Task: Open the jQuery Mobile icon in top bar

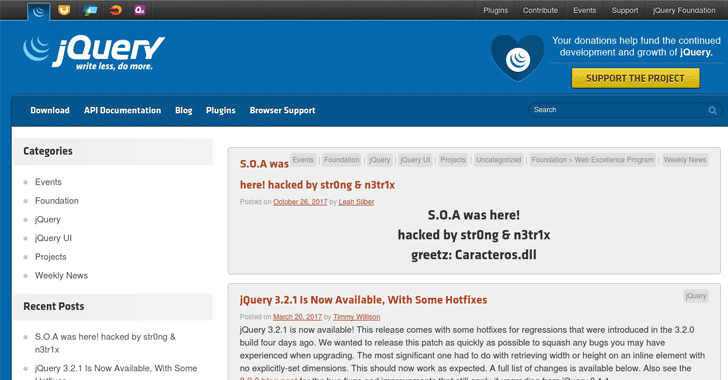Action: [90, 10]
